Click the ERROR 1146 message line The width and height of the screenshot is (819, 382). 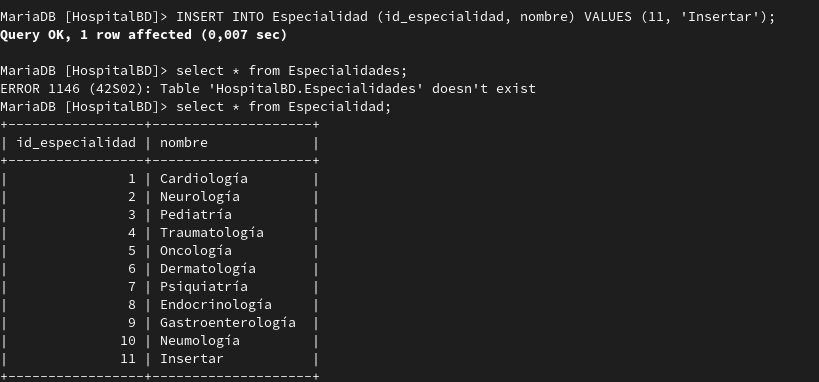pos(268,89)
